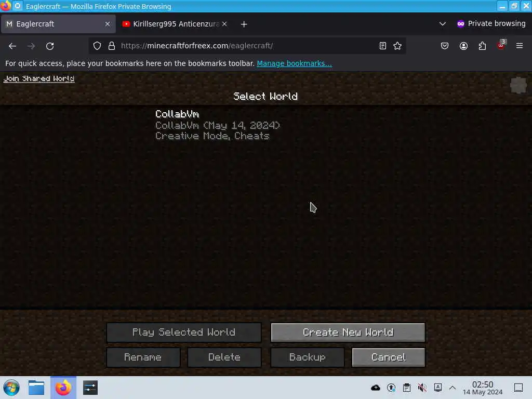Close the Kirillserg995 YouTube tab
Image resolution: width=532 pixels, height=399 pixels.
point(224,24)
